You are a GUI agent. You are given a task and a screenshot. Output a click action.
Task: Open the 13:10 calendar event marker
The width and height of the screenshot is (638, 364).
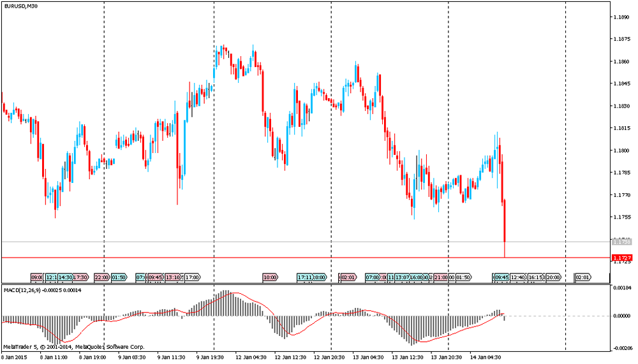click(x=173, y=277)
